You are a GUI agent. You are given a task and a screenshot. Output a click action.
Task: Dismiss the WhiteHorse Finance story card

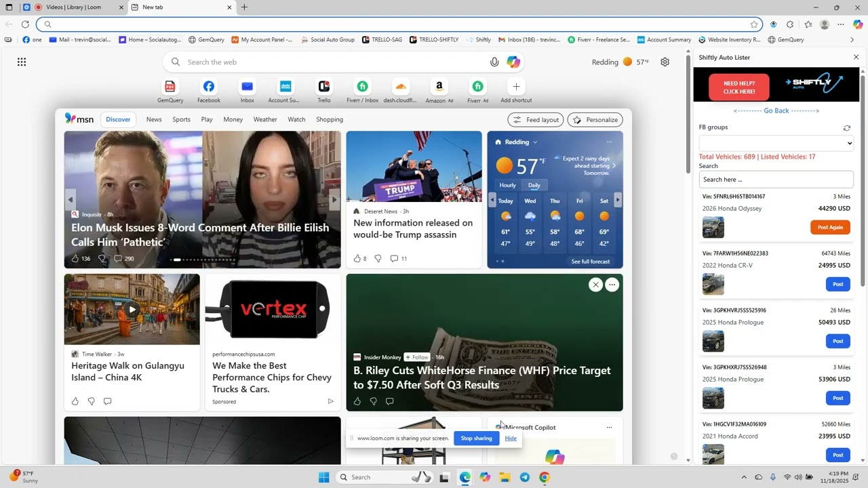[x=595, y=285]
